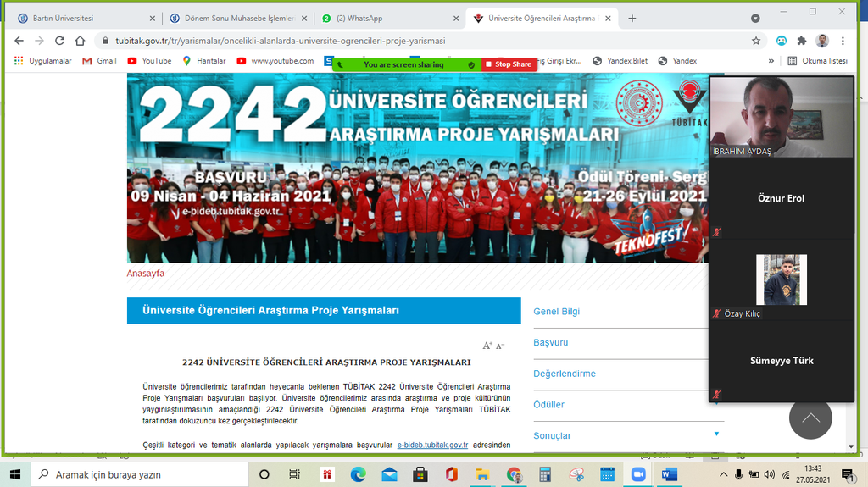
Task: Select Sümeyye Türk participant tile
Action: (x=782, y=361)
